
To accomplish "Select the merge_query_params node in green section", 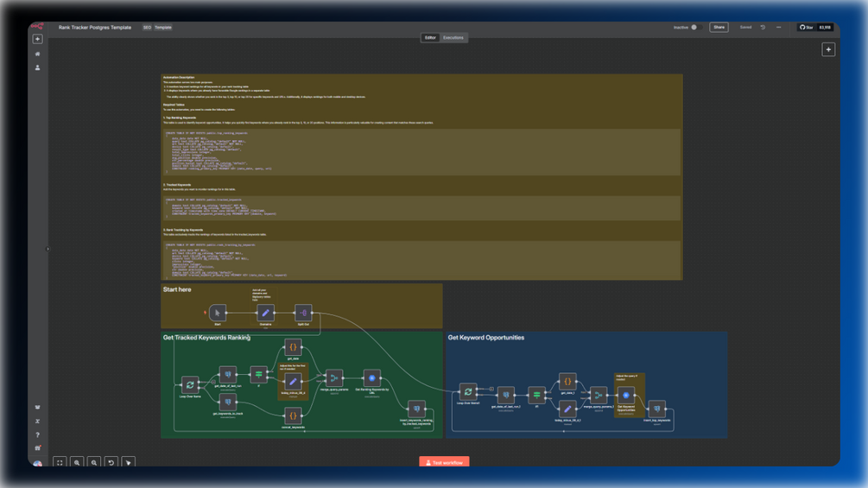I will coord(333,378).
